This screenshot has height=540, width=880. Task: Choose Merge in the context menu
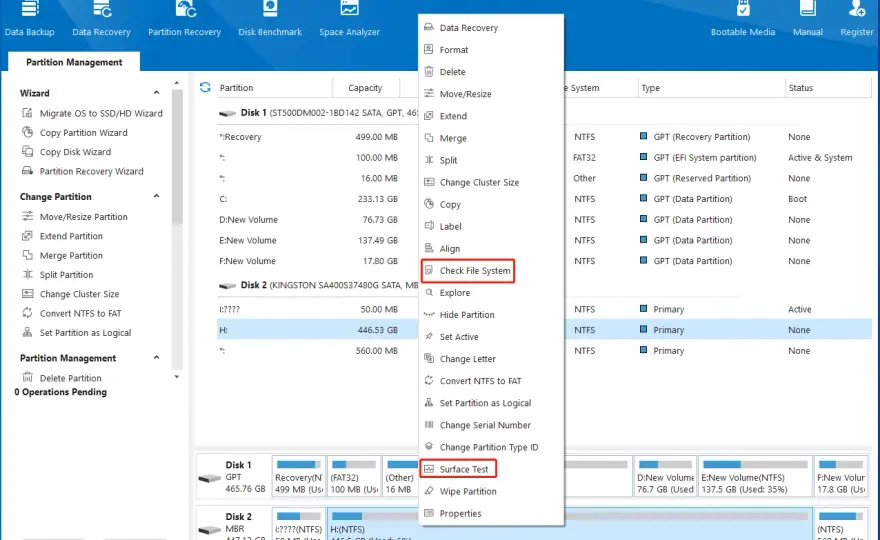[x=491, y=138]
